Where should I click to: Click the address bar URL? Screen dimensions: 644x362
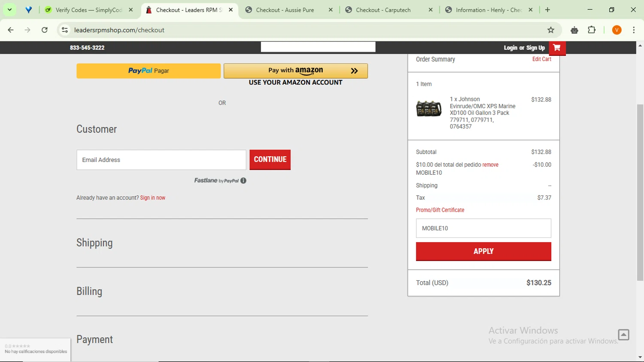[119, 30]
